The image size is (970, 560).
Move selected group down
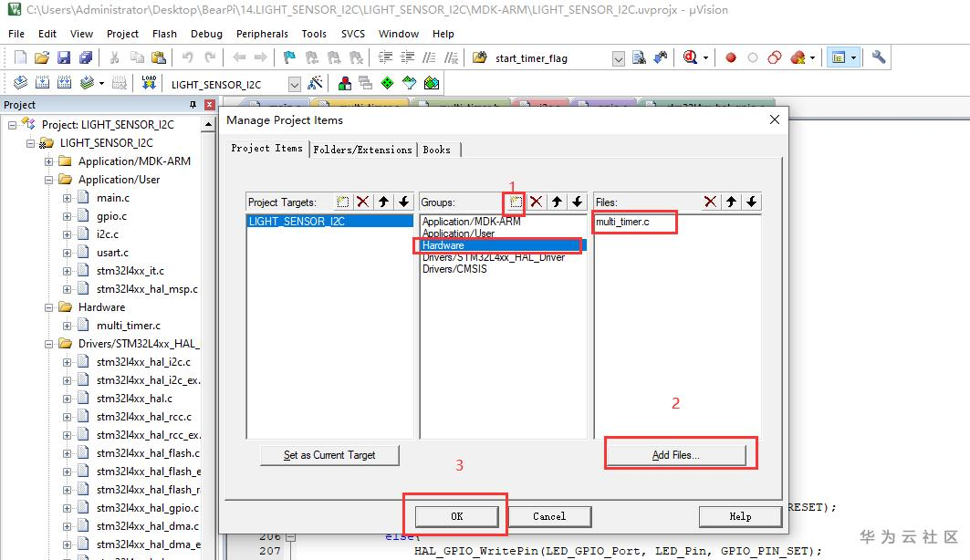pyautogui.click(x=578, y=202)
